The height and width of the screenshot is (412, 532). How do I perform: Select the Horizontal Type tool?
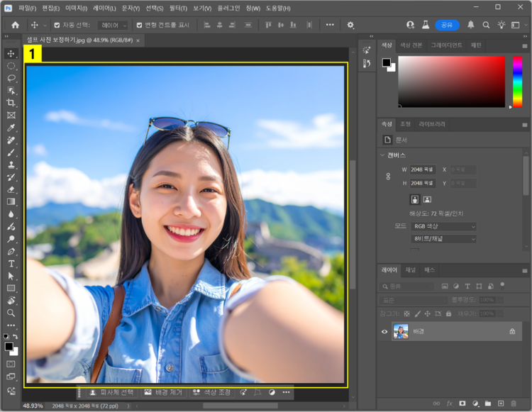(11, 264)
